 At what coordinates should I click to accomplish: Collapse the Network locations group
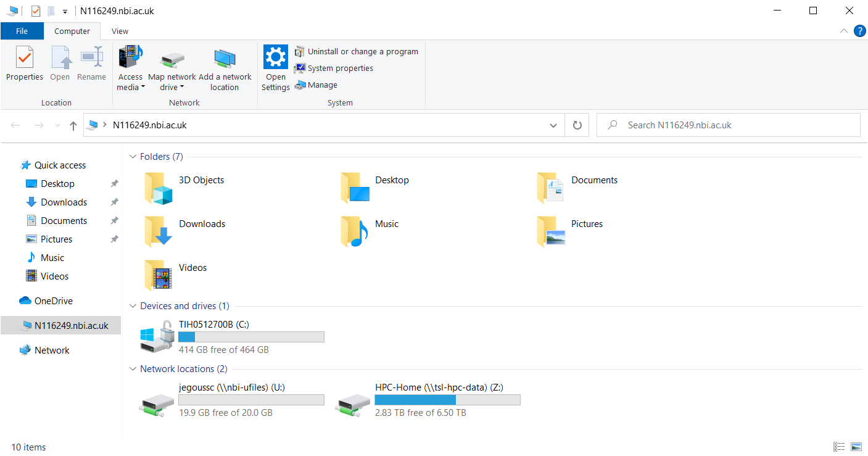(133, 369)
